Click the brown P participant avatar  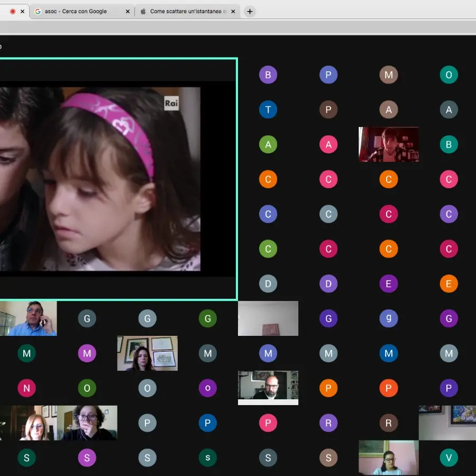coord(328,109)
